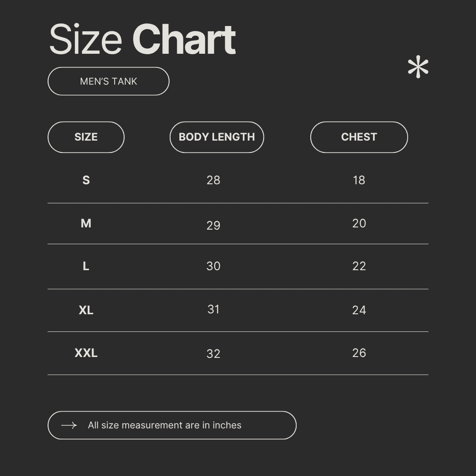Select the BODY LENGTH column header

point(217,137)
